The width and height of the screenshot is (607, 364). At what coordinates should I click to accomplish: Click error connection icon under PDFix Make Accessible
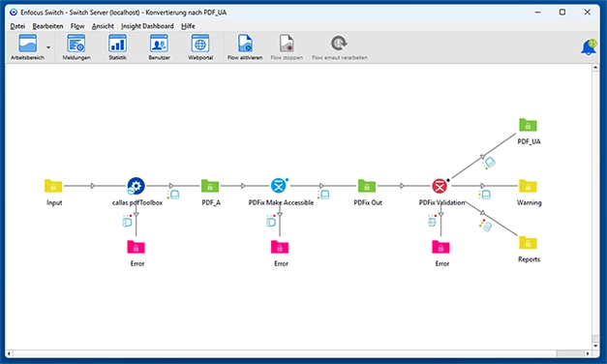coord(271,221)
